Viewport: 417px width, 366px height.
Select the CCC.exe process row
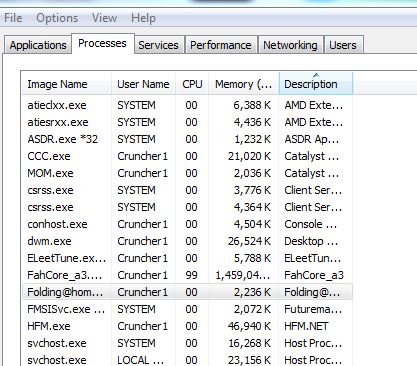(x=187, y=156)
